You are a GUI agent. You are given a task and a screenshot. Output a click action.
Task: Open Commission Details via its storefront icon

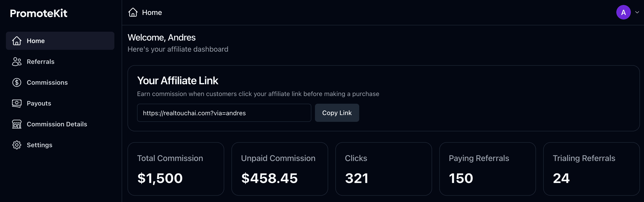[17, 124]
